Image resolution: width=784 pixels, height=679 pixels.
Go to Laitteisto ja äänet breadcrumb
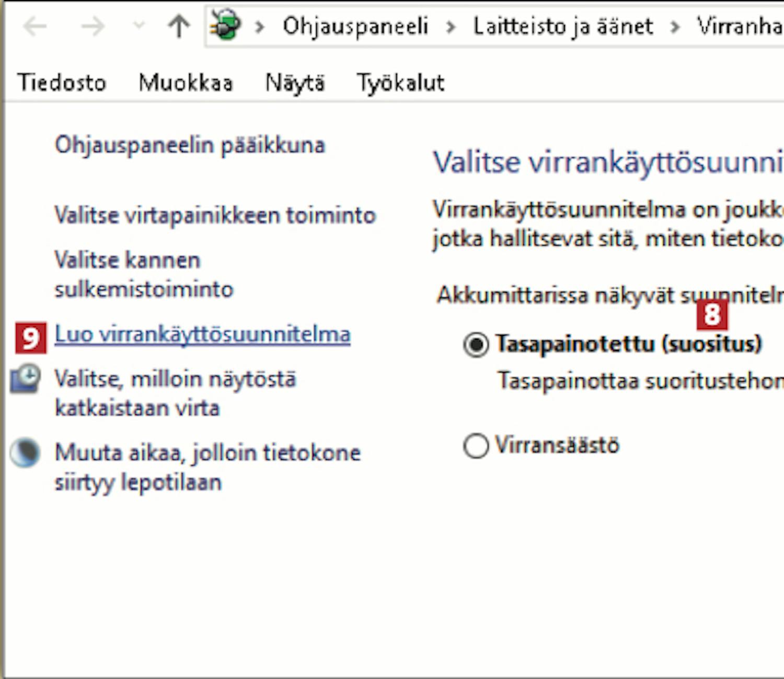pos(563,26)
